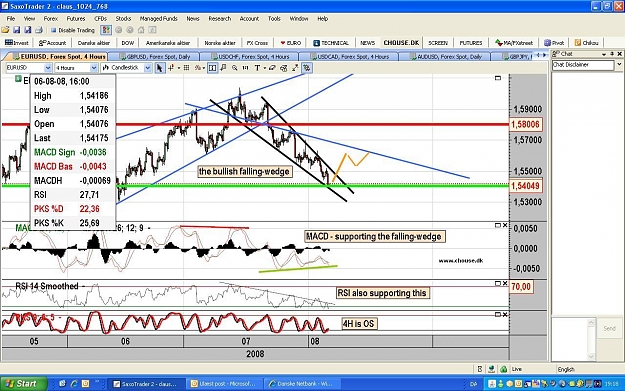Open the Danske aktier view
This screenshot has height=391, width=625.
(94, 43)
